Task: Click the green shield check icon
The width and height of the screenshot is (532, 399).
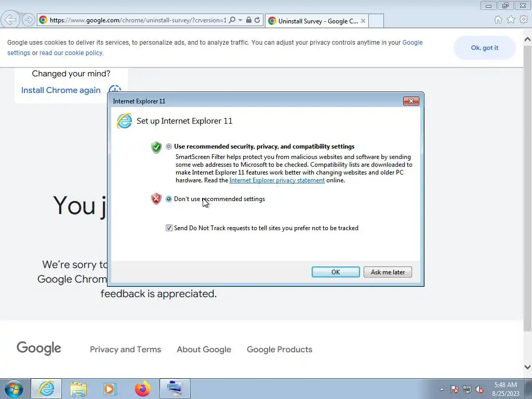Action: coord(156,148)
